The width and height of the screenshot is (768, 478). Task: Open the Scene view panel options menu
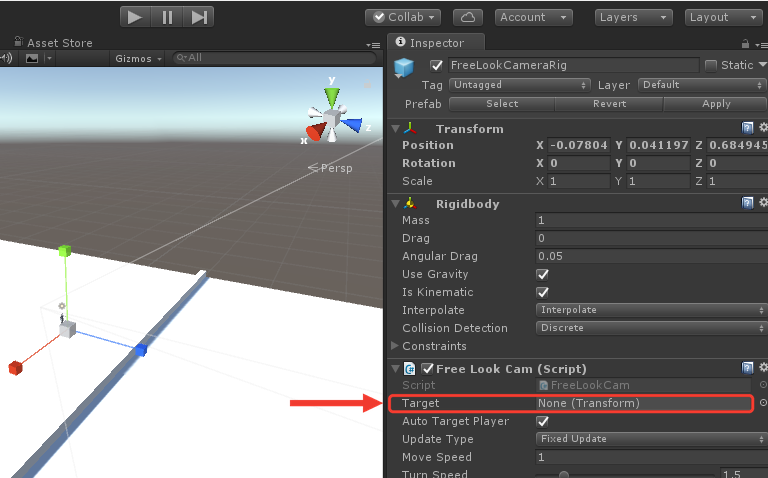[373, 45]
